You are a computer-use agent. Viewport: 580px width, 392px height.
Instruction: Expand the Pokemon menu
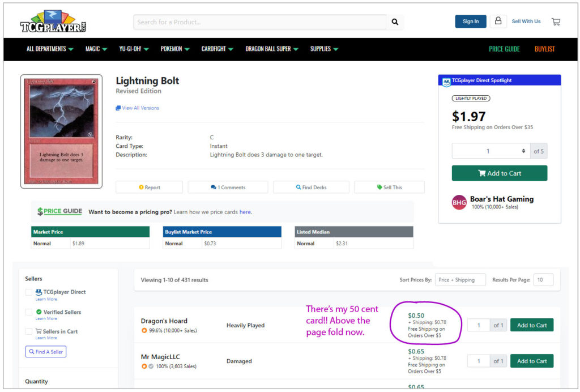coord(175,49)
